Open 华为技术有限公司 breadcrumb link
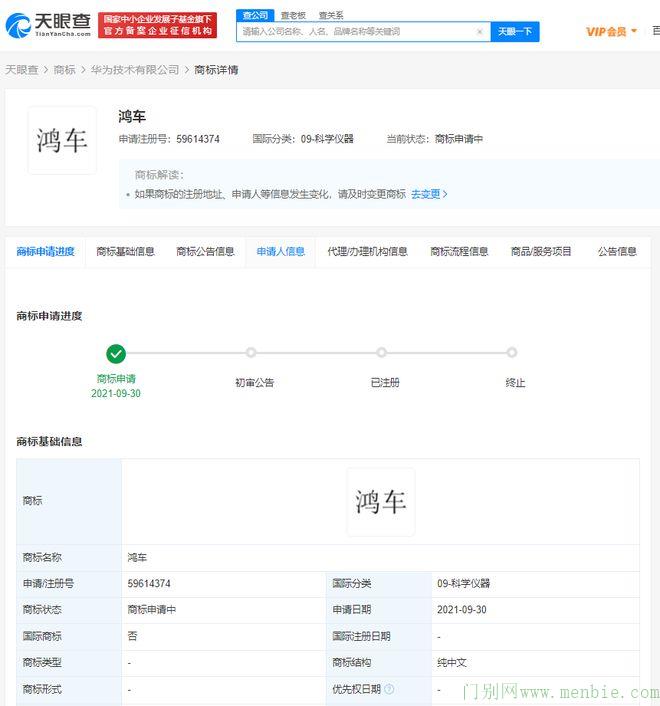660x706 pixels. click(135, 70)
